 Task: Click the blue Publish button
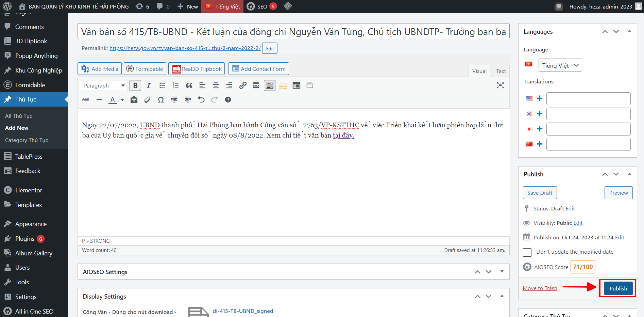618,288
